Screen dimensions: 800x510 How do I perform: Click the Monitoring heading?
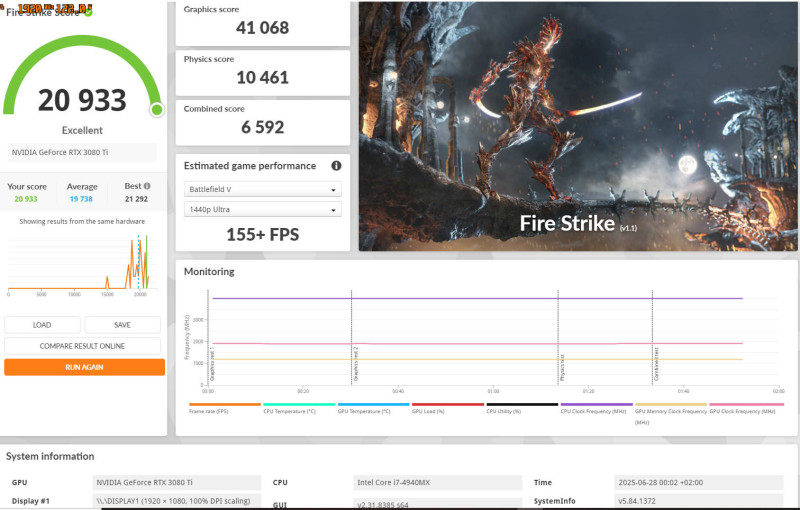(x=209, y=271)
